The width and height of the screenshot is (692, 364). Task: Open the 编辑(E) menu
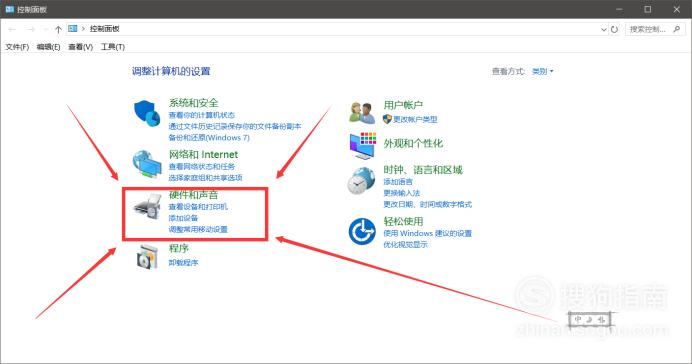coord(49,47)
